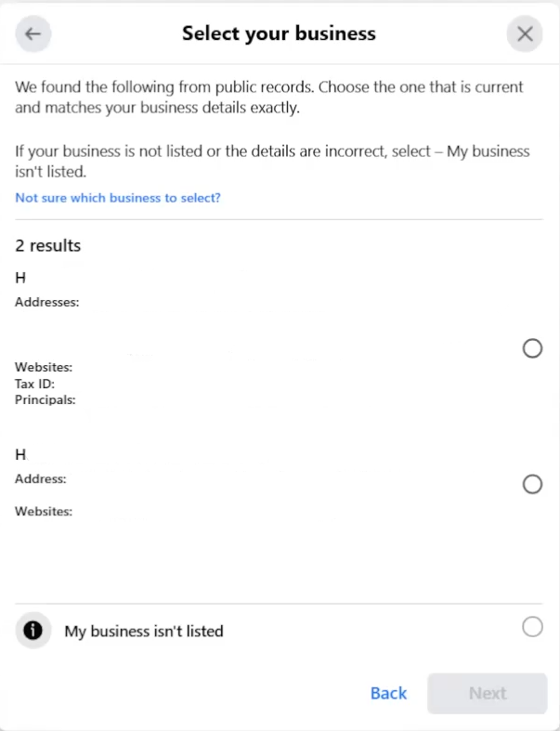Choose the My business isn't listed radio option
This screenshot has width=560, height=731.
tap(532, 627)
